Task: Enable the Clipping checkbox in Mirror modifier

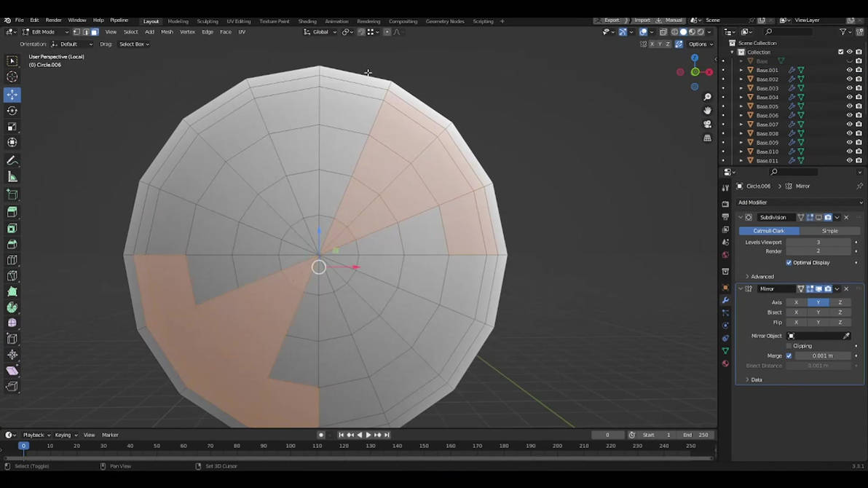Action: pyautogui.click(x=789, y=346)
